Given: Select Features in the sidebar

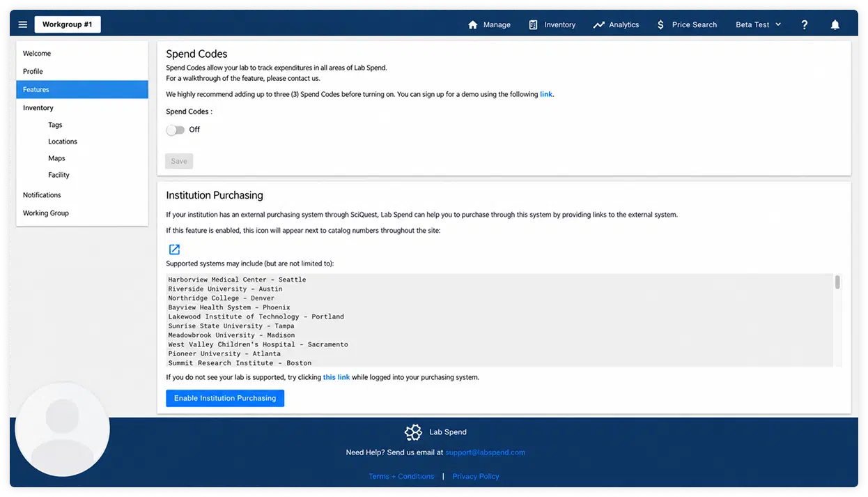Looking at the screenshot, I should (x=82, y=89).
